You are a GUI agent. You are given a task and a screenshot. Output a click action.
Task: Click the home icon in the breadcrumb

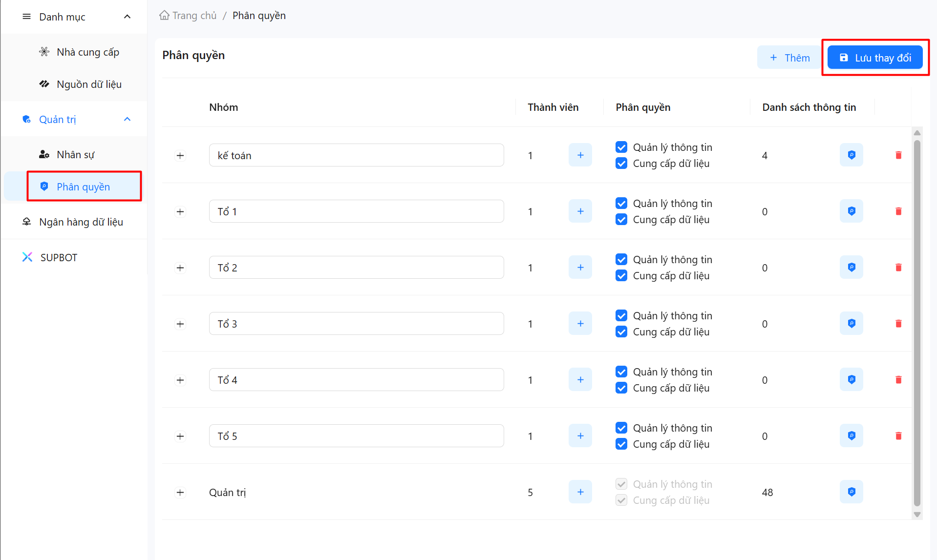coord(164,16)
